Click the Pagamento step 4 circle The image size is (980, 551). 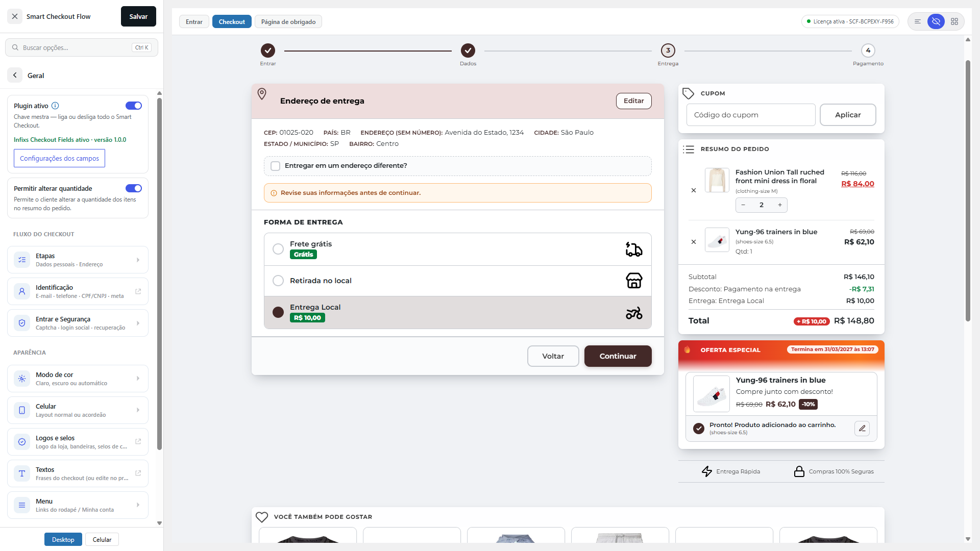coord(868,51)
